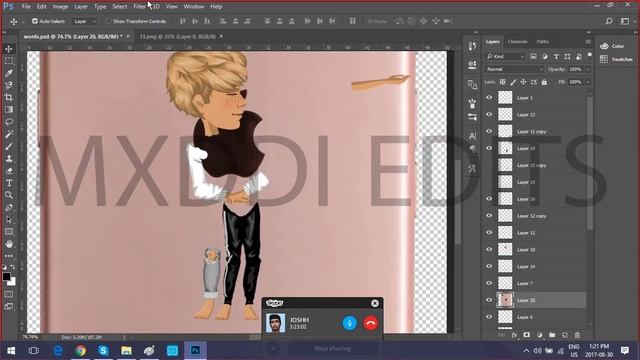Hang up the Skype call
Image resolution: width=640 pixels, height=360 pixels.
pos(371,323)
